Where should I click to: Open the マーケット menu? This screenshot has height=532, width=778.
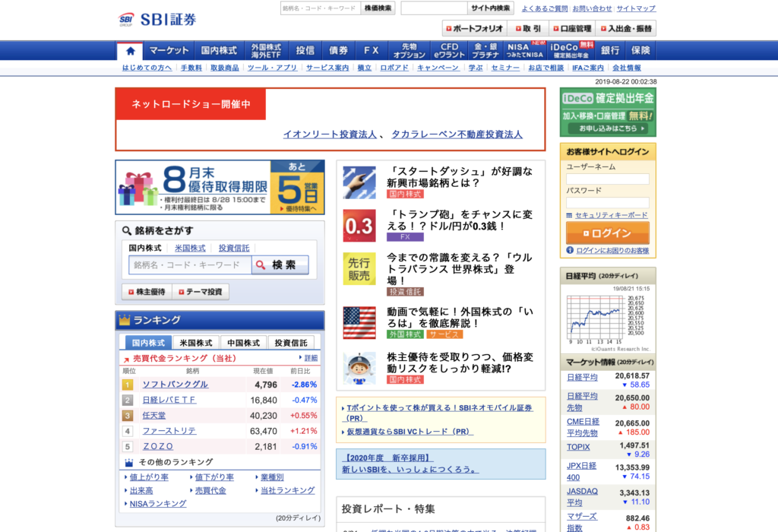click(x=169, y=51)
